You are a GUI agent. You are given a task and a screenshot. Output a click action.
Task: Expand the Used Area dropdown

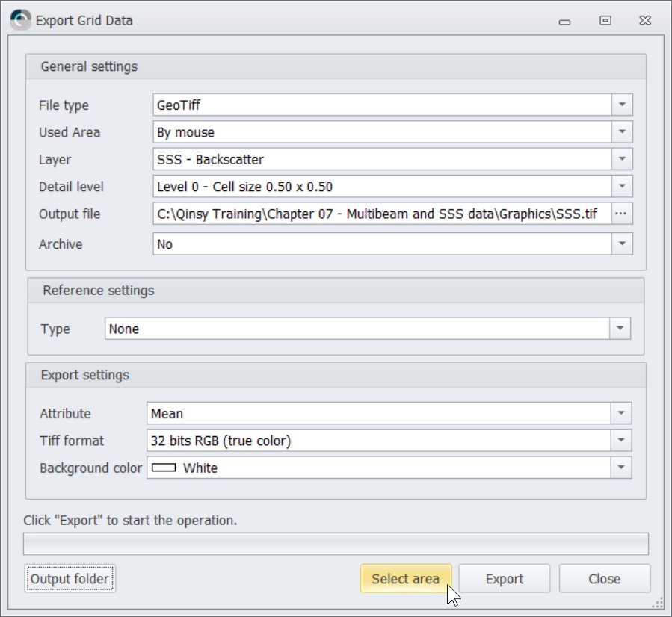pos(622,133)
